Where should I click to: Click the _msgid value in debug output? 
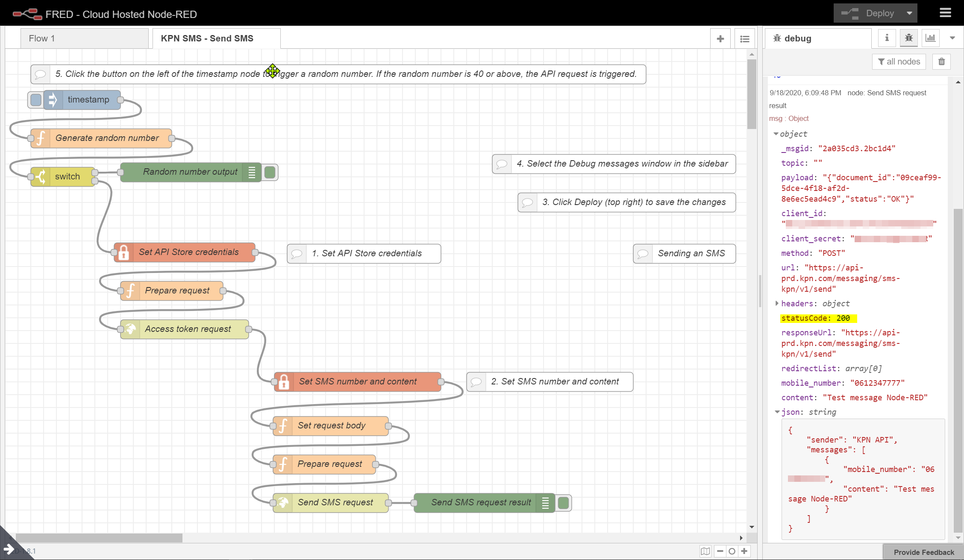[x=857, y=149]
